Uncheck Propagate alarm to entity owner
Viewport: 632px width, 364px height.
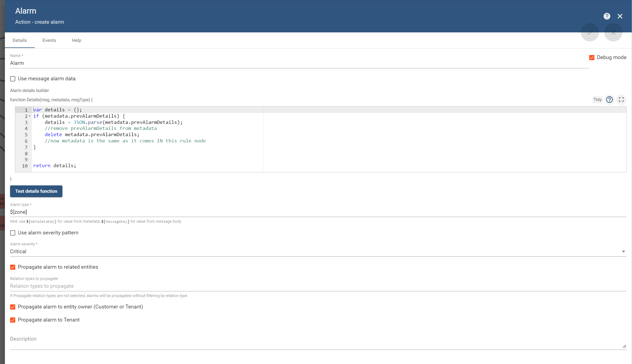pos(13,307)
